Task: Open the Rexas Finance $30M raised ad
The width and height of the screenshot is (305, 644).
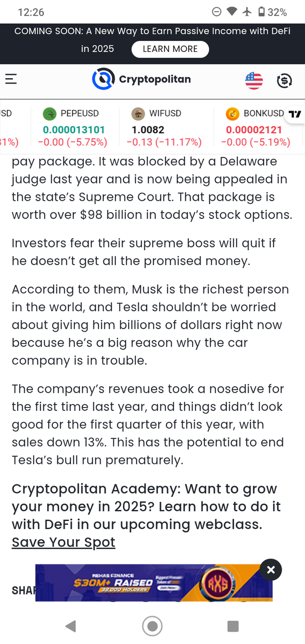Action: tap(154, 583)
